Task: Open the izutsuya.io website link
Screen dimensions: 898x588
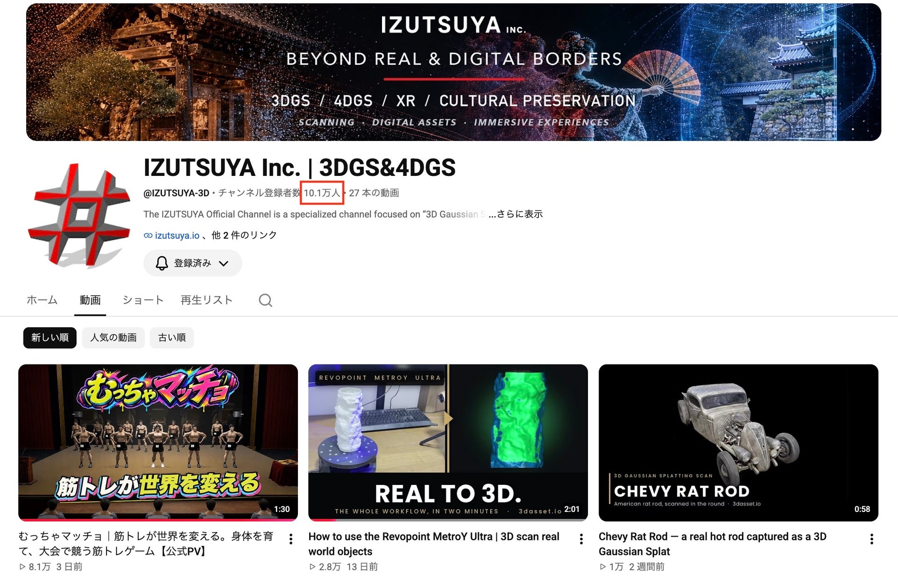Action: click(x=177, y=236)
